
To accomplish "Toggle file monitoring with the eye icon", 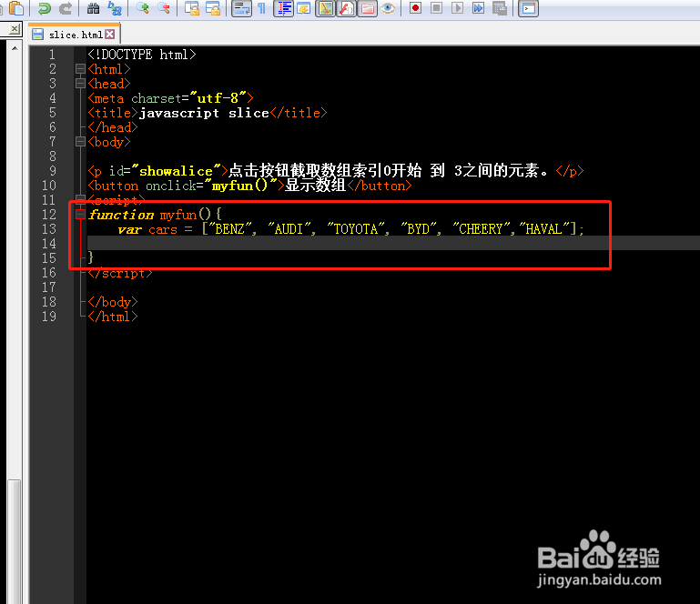I will pyautogui.click(x=388, y=8).
